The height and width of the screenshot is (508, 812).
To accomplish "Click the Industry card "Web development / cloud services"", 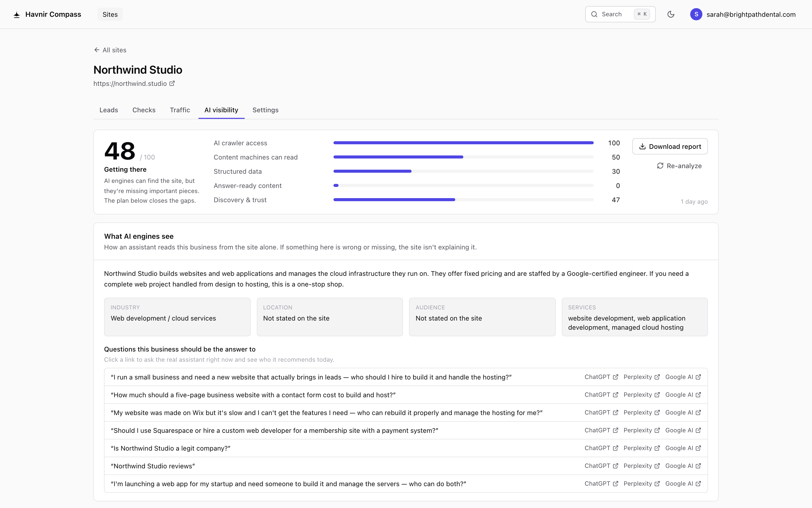I will pyautogui.click(x=177, y=317).
